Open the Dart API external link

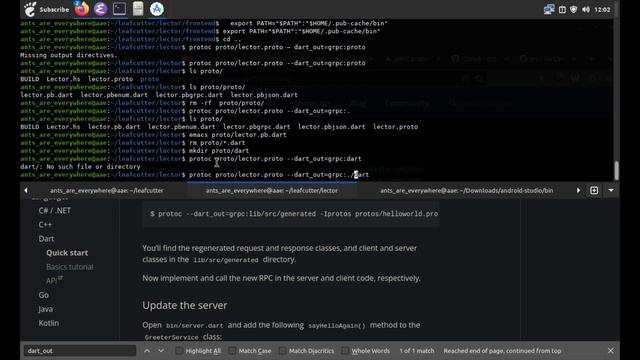(x=54, y=280)
